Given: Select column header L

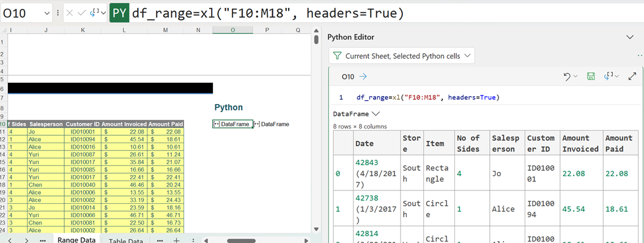Looking at the screenshot, I should pos(124,30).
